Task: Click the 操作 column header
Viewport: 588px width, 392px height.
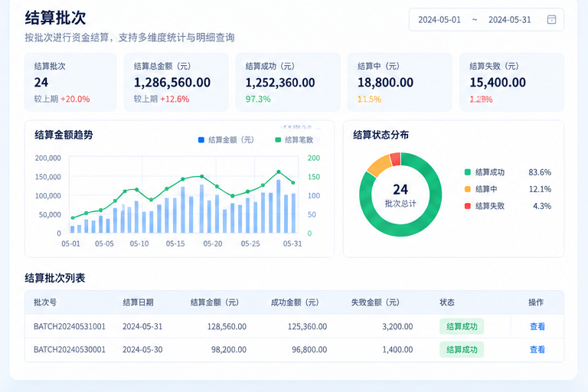Action: [x=536, y=302]
